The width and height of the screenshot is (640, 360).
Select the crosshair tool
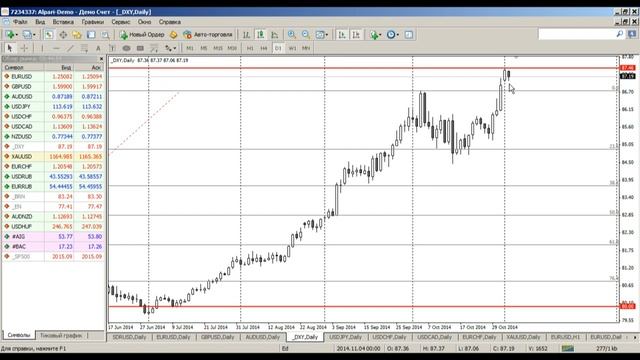tap(24, 48)
